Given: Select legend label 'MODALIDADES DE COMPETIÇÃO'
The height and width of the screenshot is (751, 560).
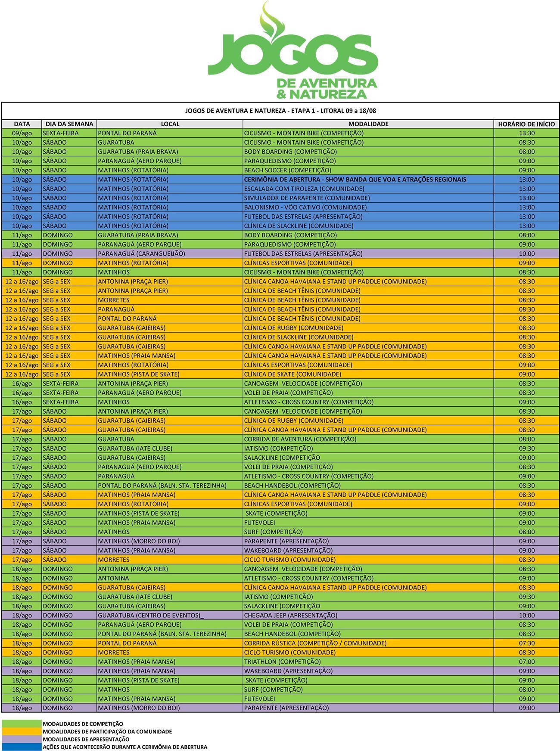Looking at the screenshot, I should 83,724.
